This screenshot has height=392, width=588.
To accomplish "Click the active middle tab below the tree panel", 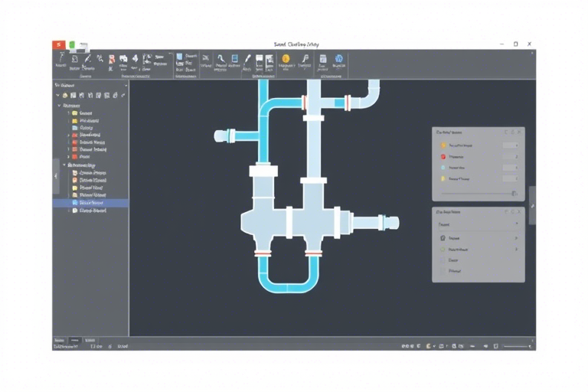I will 74,340.
